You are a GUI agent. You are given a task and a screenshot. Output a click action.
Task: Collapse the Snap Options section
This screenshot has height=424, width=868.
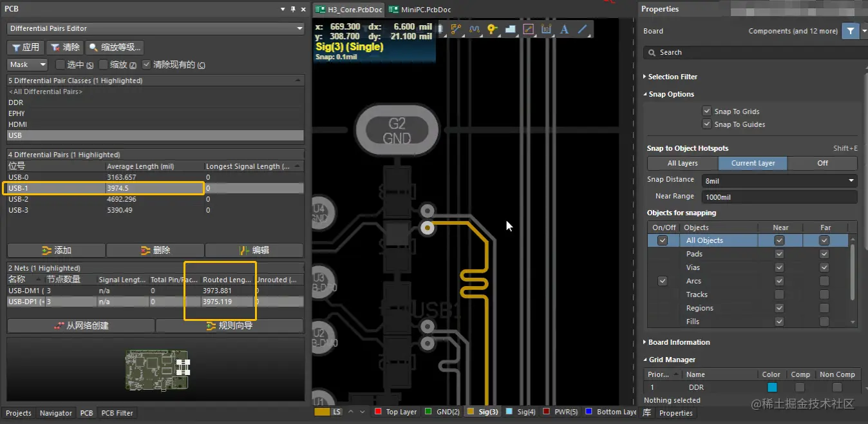(x=669, y=94)
